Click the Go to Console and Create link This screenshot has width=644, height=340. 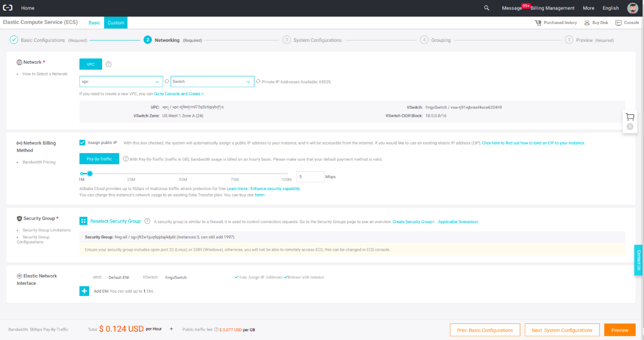point(178,93)
